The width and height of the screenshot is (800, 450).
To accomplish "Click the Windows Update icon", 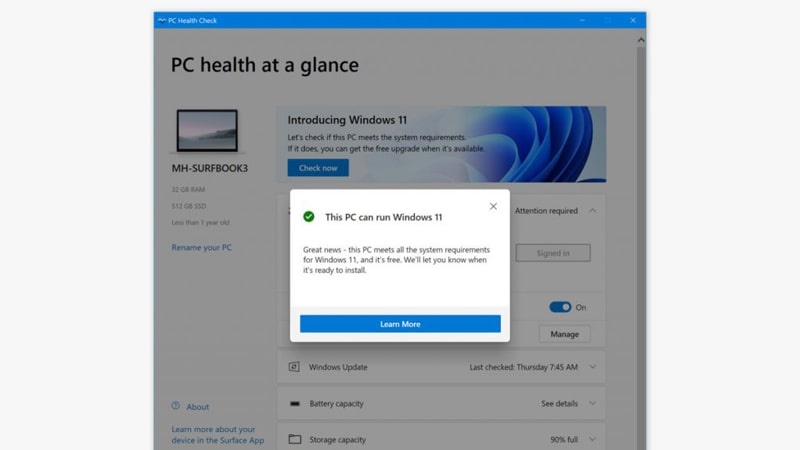I will (x=294, y=367).
